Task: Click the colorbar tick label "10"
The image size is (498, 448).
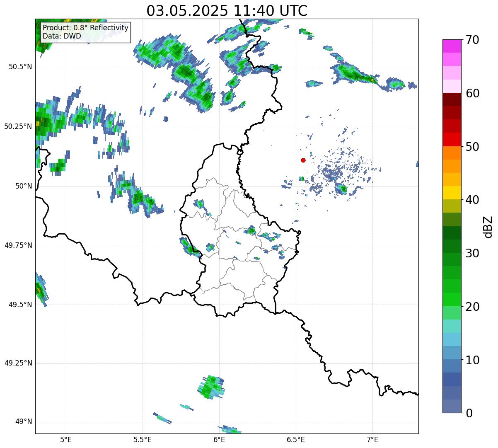Action: coord(472,360)
